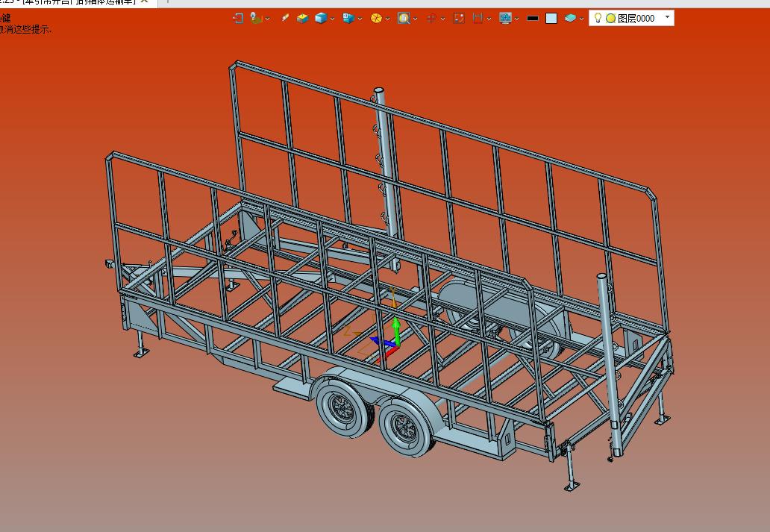Toggle the light bulb layer visibility icon

coord(598,18)
